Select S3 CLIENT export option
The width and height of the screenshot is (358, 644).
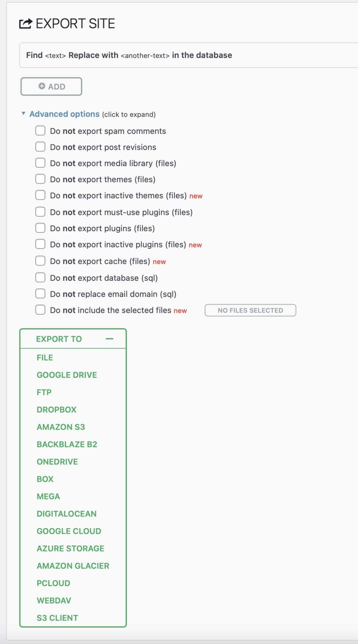click(x=57, y=618)
